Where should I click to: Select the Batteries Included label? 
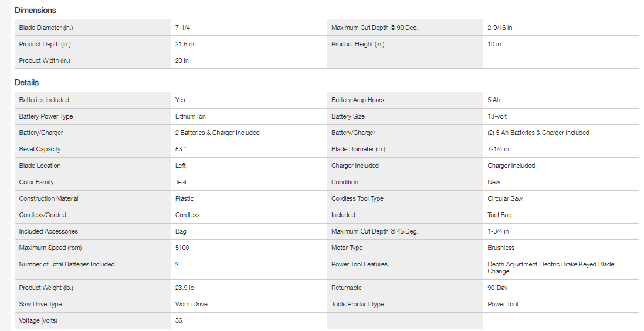pyautogui.click(x=44, y=100)
